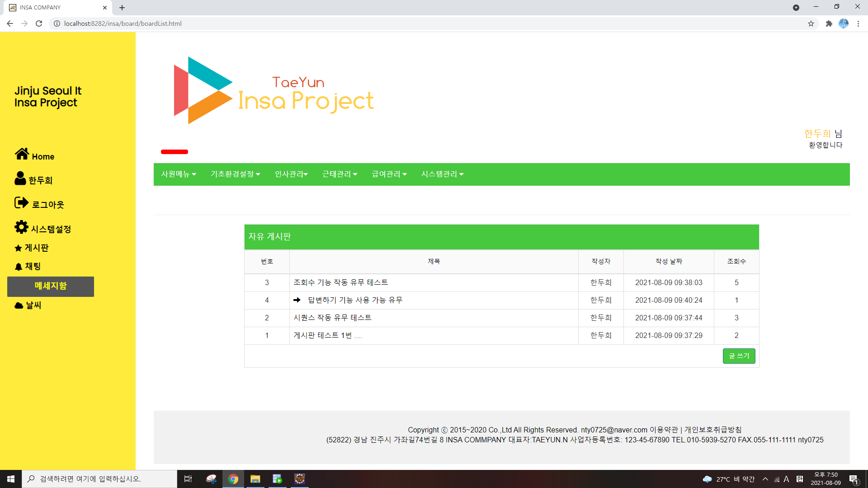Click the 이용약관 footer link
The image size is (868, 488).
tap(664, 430)
